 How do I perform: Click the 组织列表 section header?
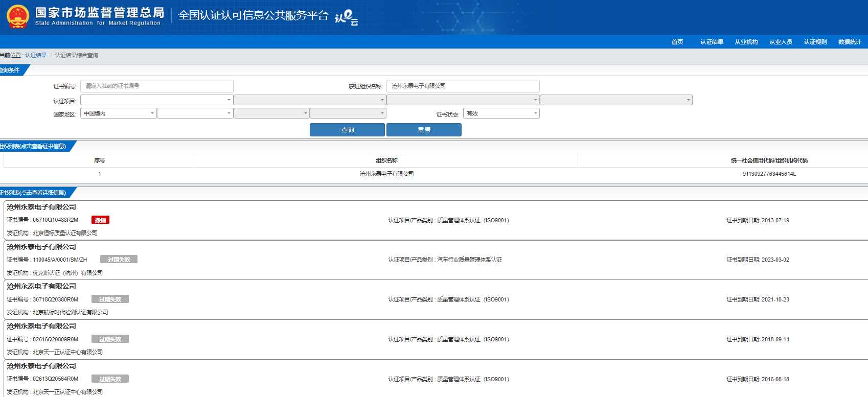tap(34, 146)
